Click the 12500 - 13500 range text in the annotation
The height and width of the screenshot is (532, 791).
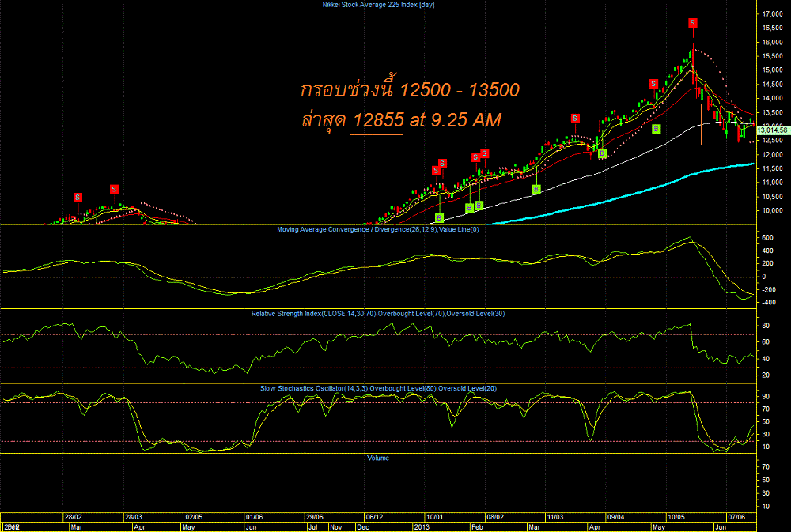(460, 90)
